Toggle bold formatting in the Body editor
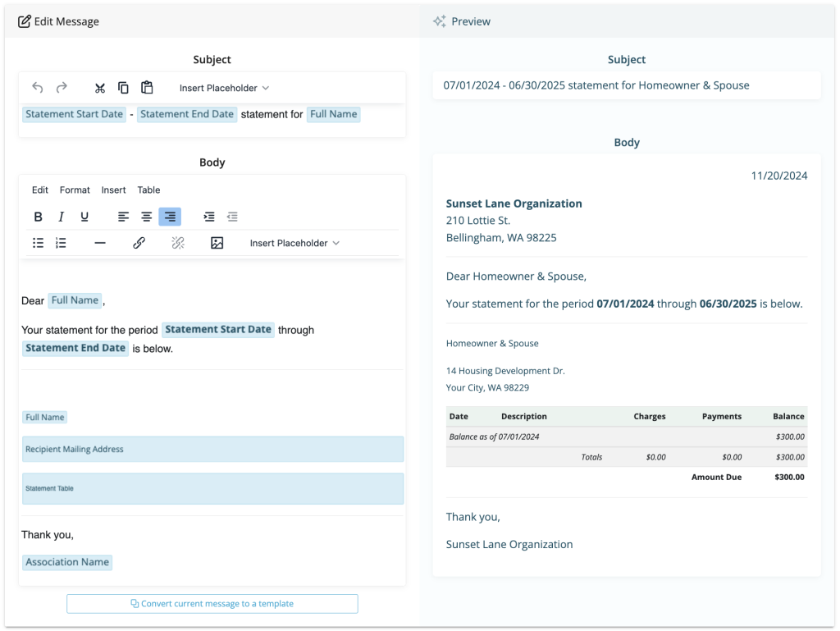Viewport: 840px width, 631px height. point(38,216)
